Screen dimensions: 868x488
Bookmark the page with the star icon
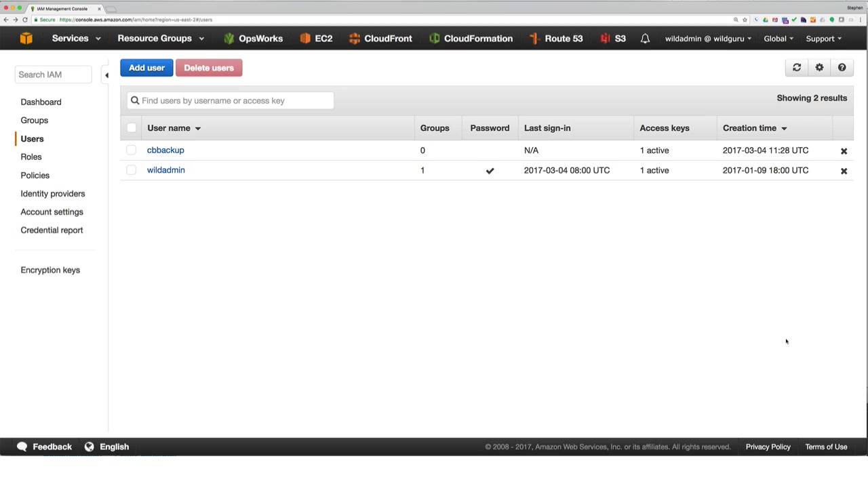pos(745,20)
